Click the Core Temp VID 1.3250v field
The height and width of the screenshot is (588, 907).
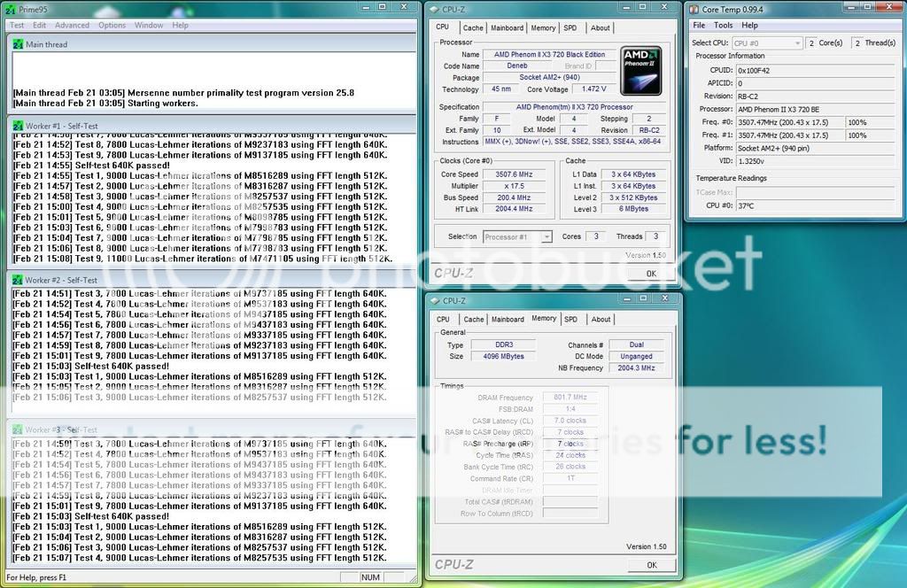(x=816, y=161)
